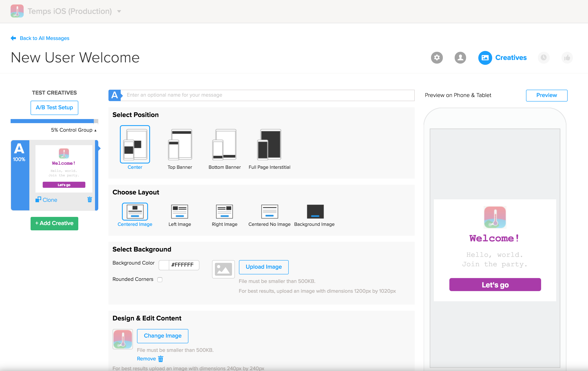Open the audience user step icon

tap(460, 58)
